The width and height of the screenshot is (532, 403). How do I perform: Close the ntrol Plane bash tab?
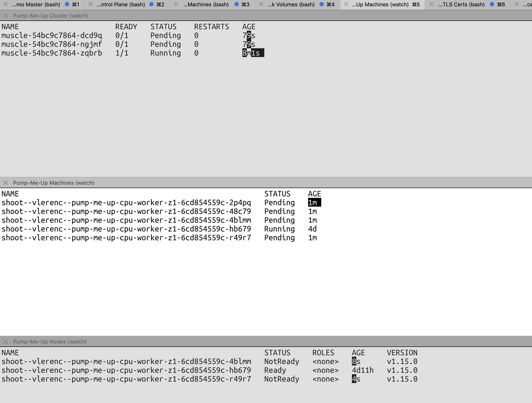[91, 4]
